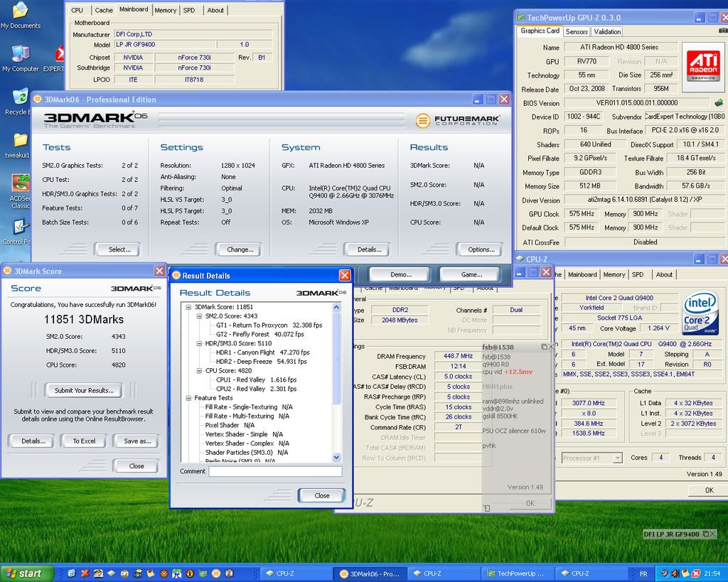Open the My Computer desktop icon
This screenshot has width=728, height=582.
coord(20,55)
